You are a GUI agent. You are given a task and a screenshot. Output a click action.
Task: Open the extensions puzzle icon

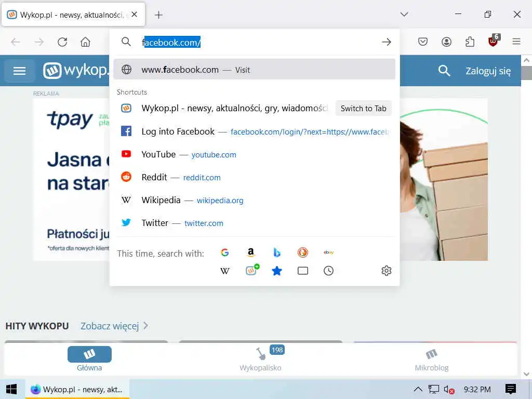[470, 42]
